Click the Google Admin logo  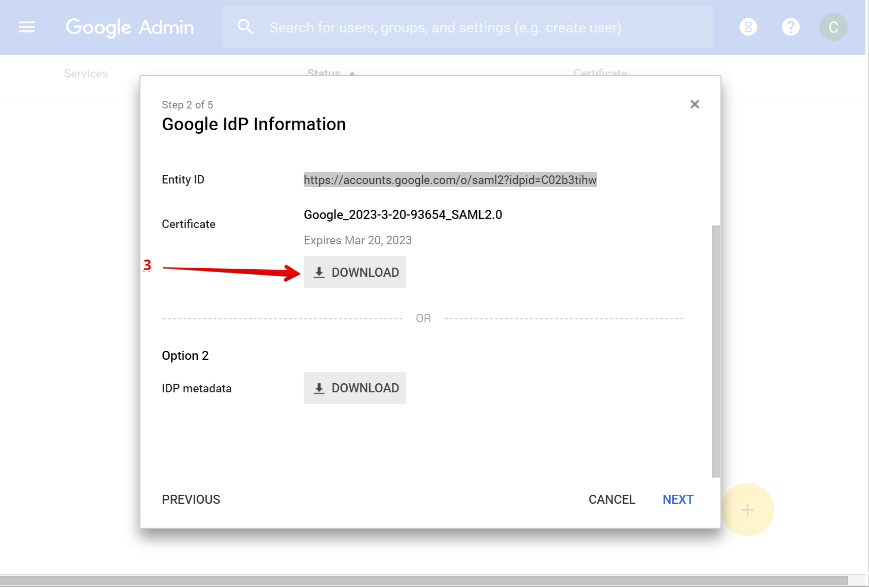coord(130,27)
